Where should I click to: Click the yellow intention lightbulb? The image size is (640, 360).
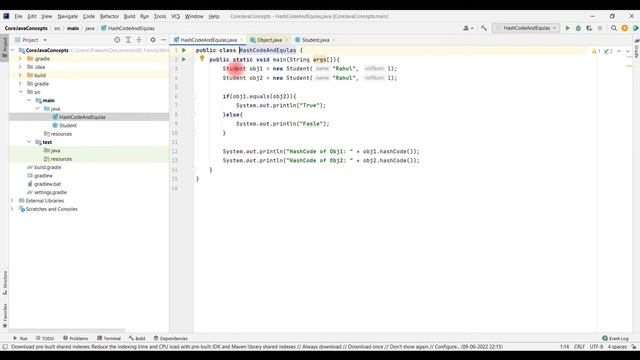coord(202,59)
